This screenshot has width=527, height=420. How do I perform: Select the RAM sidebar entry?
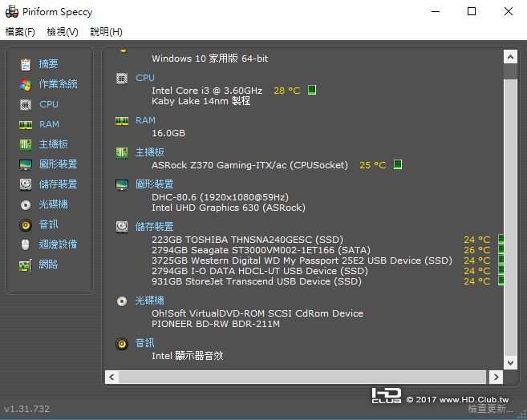coord(49,124)
